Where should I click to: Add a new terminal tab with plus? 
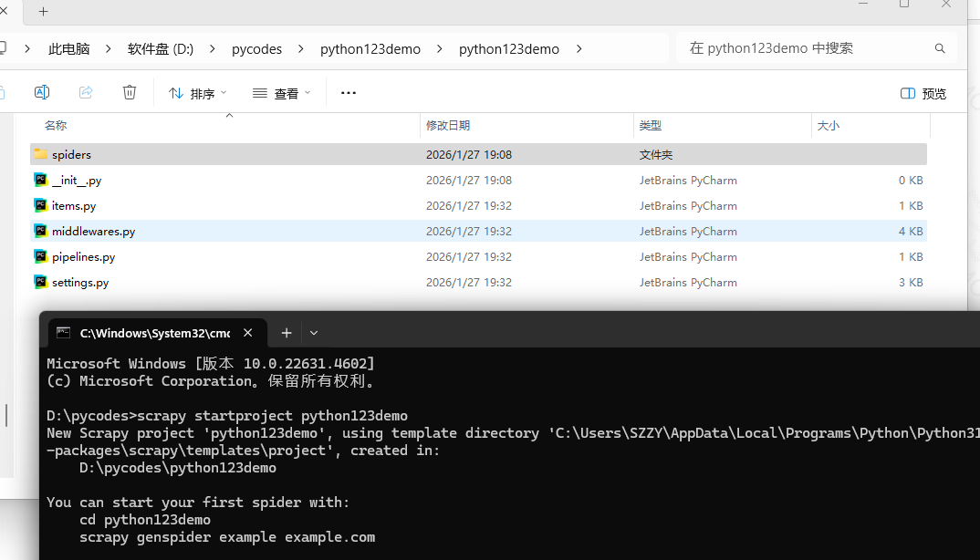[x=286, y=333]
